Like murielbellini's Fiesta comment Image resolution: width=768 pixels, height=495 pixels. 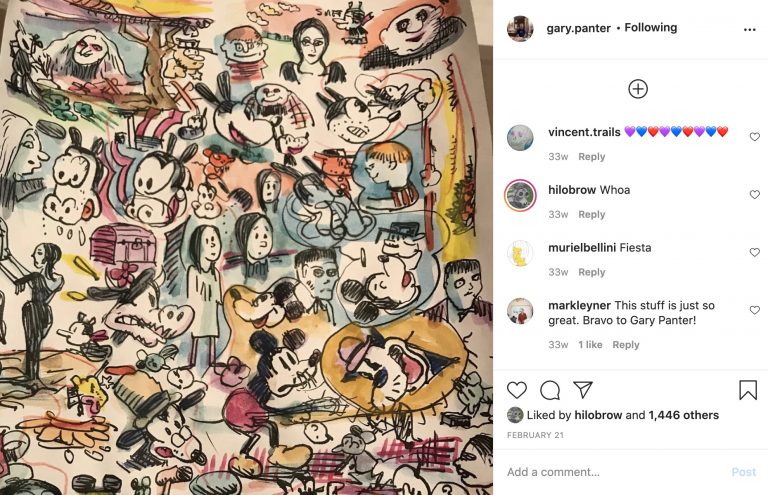coord(755,253)
